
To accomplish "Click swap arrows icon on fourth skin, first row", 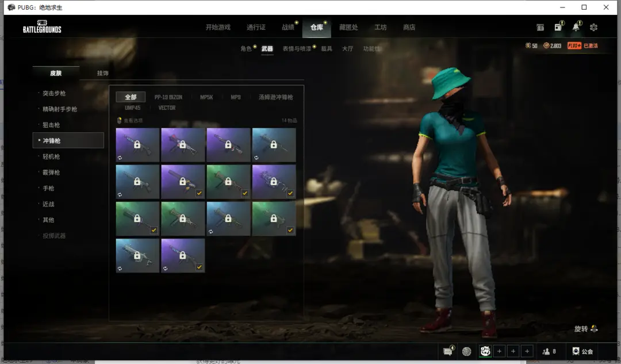I will click(x=256, y=158).
